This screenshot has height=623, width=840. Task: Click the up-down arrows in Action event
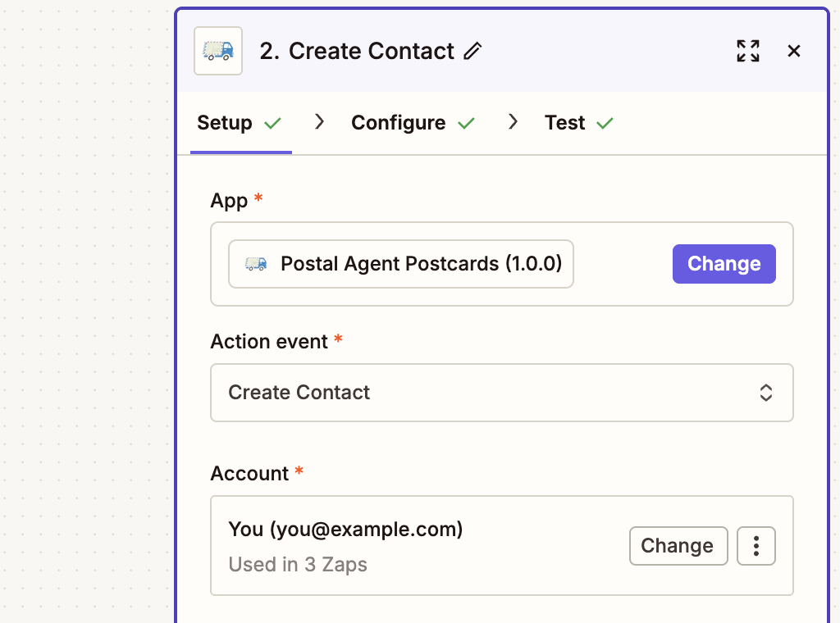765,393
